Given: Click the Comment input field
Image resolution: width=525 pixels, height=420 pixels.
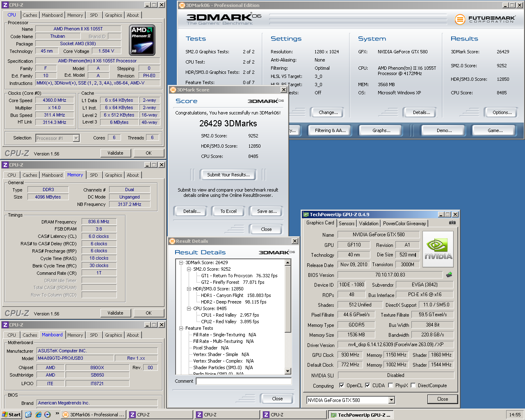Looking at the screenshot, I should (244, 381).
